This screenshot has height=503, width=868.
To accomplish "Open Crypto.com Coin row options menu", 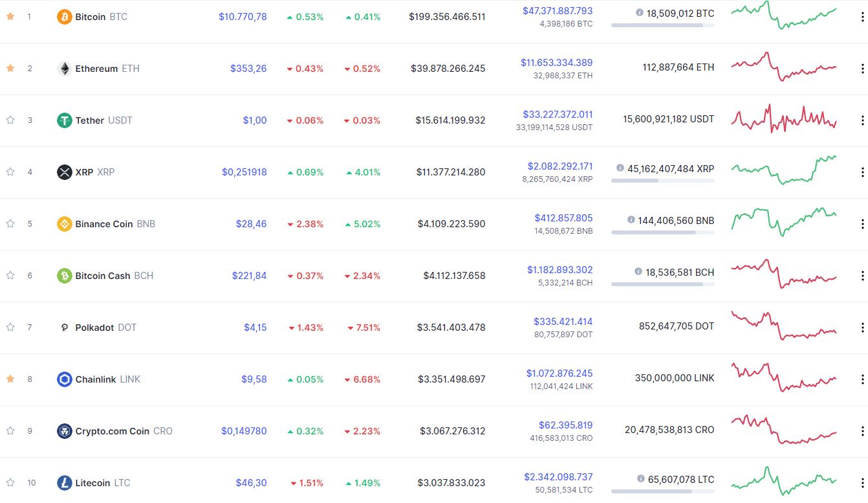I will [x=862, y=431].
